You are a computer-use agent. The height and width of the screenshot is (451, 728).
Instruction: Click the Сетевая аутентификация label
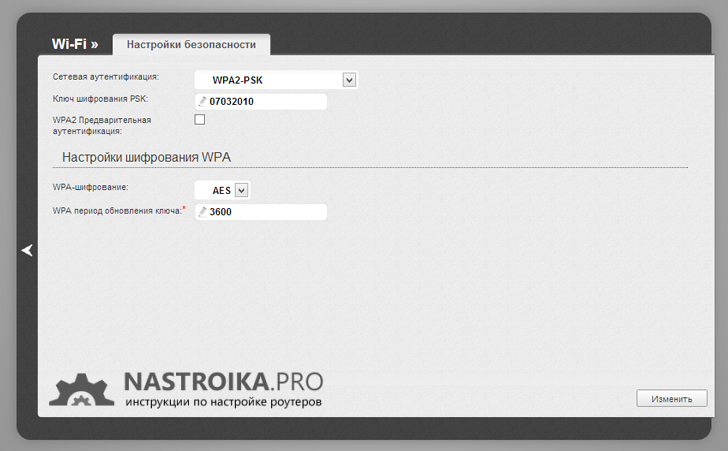[106, 77]
